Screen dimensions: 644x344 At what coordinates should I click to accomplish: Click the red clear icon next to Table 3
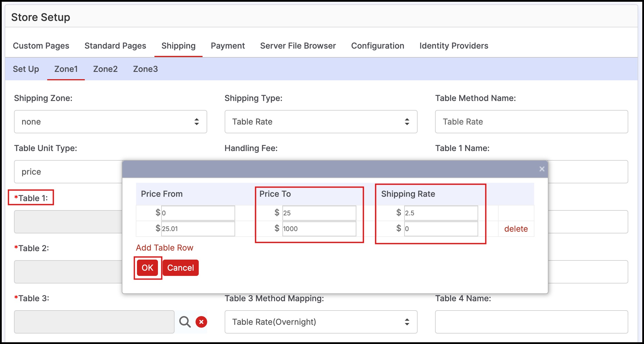pyautogui.click(x=201, y=322)
